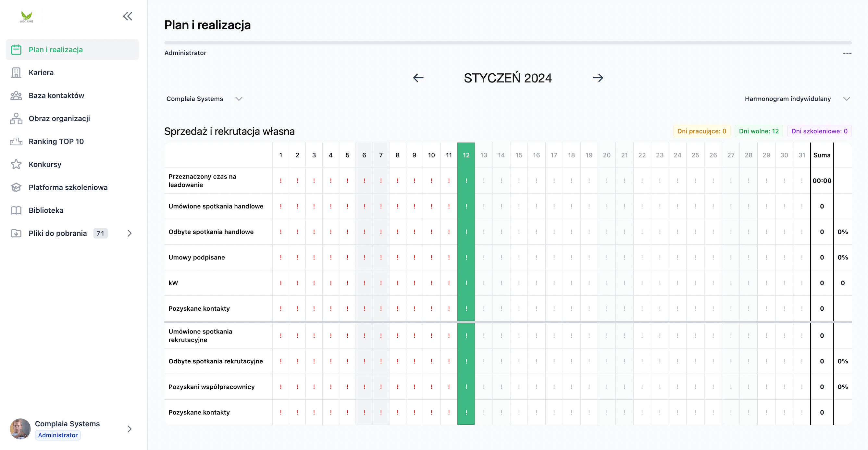Open Platforma szkoleniowa page

click(x=72, y=187)
